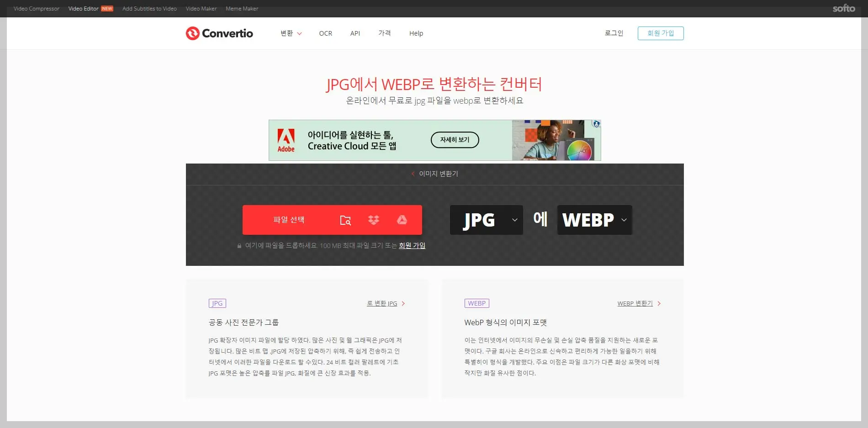Open Video Editor NEW link

pos(90,9)
